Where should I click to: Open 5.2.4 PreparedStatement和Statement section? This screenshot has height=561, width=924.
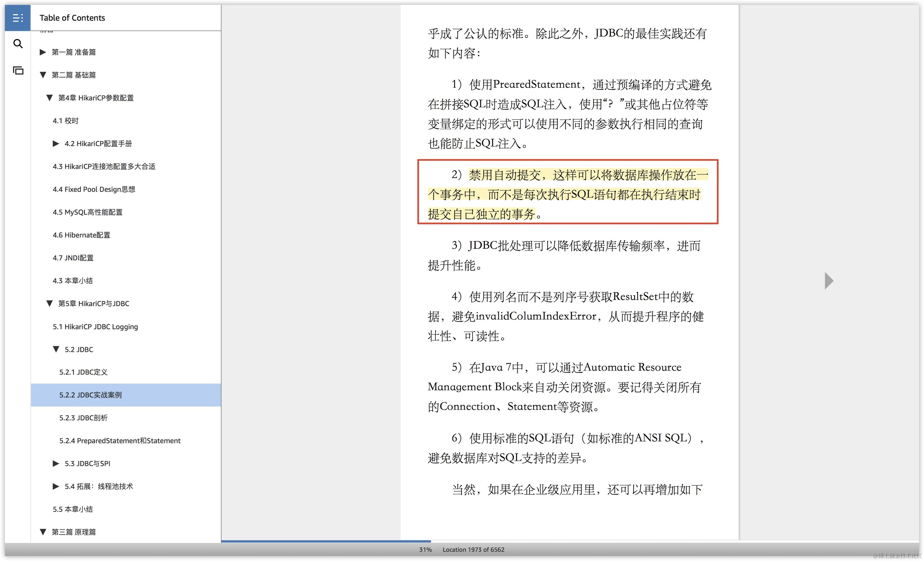pyautogui.click(x=120, y=441)
